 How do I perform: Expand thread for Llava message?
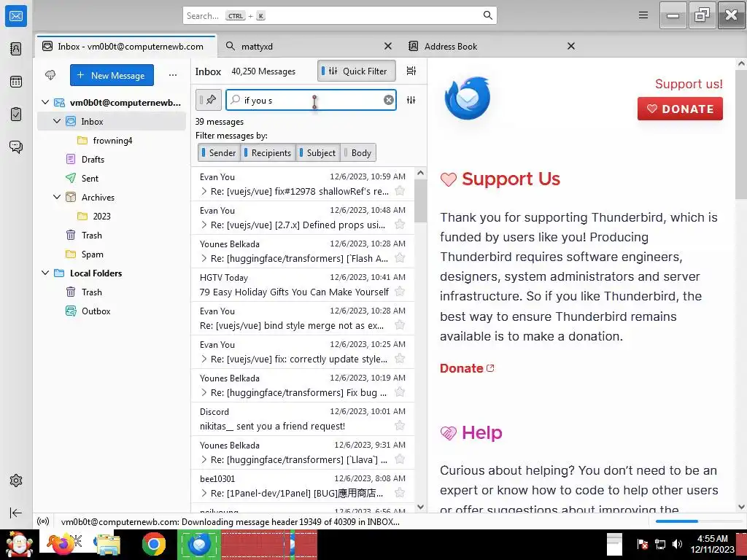[204, 459]
